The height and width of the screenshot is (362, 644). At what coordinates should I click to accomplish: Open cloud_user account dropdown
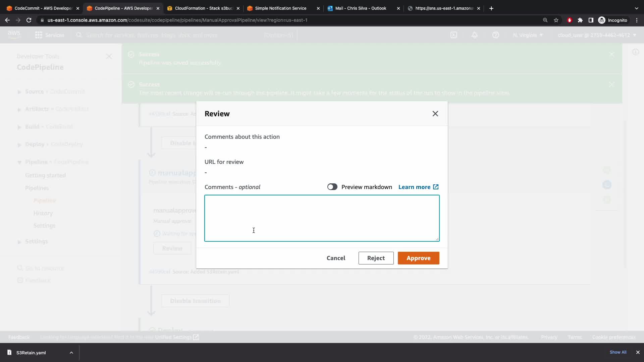pos(596,35)
